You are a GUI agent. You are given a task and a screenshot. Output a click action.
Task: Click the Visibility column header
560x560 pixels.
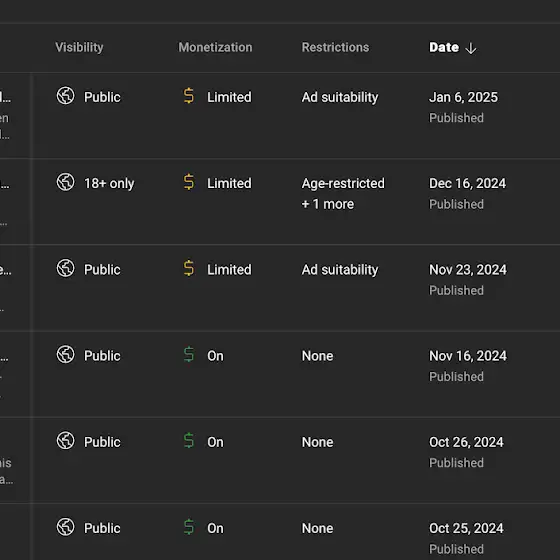[79, 47]
